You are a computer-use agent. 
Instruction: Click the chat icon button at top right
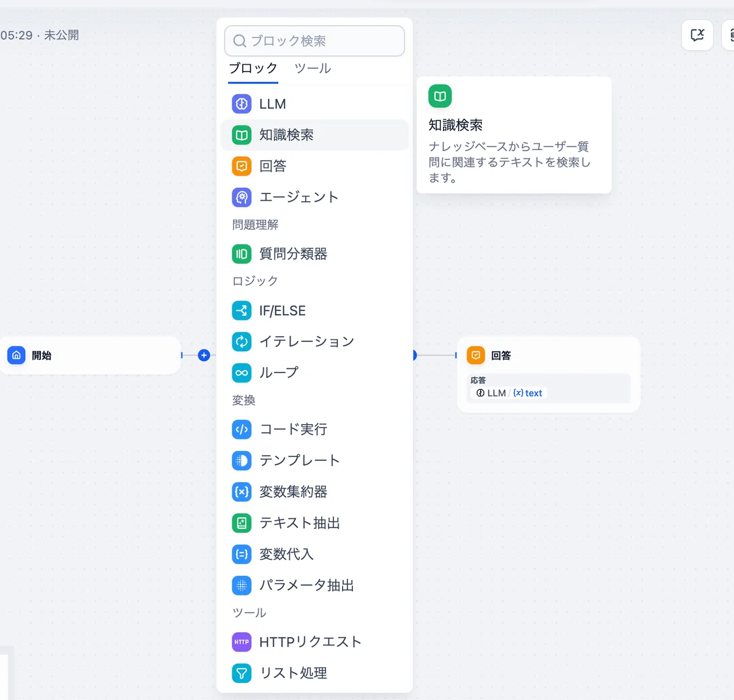point(697,35)
